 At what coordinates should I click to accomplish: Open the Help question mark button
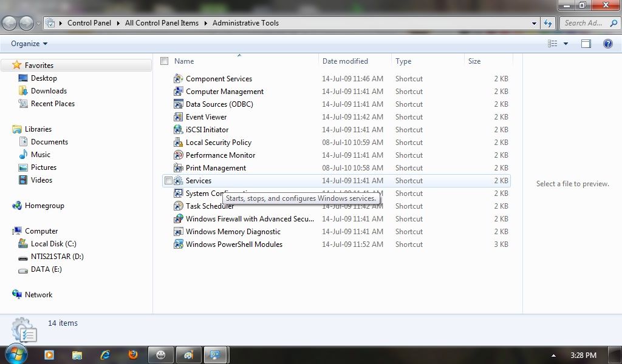click(x=607, y=44)
